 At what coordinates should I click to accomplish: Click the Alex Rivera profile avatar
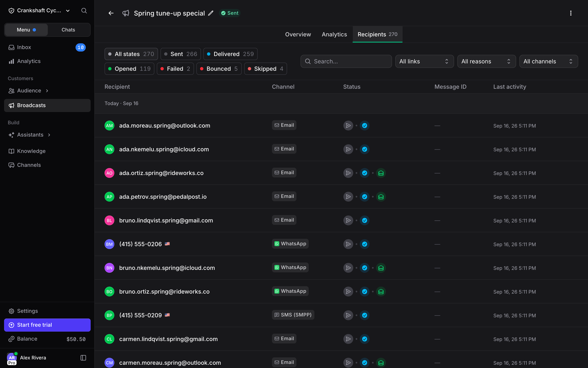click(x=12, y=358)
